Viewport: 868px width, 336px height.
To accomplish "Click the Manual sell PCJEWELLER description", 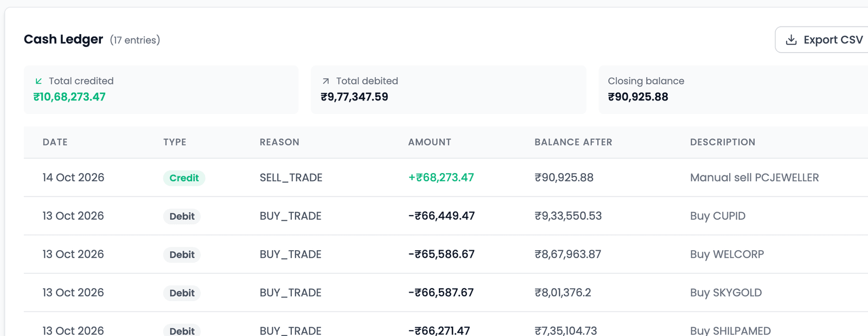I will (755, 177).
